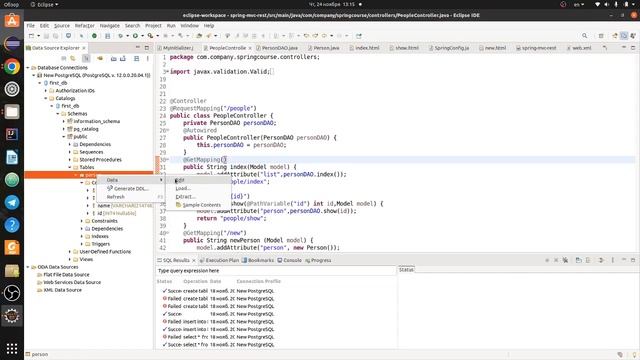640x360 pixels.
Task: Open the Bookmarks tab
Action: pyautogui.click(x=258, y=260)
